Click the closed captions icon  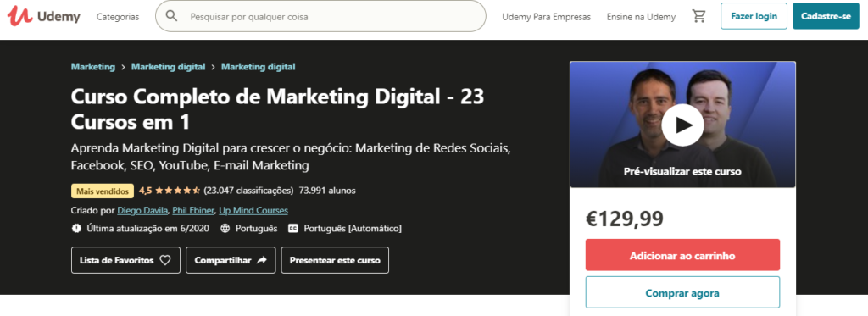tap(293, 228)
